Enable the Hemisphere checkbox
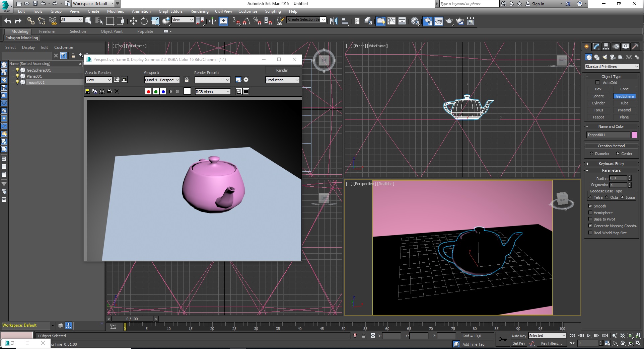644x349 pixels. [590, 213]
